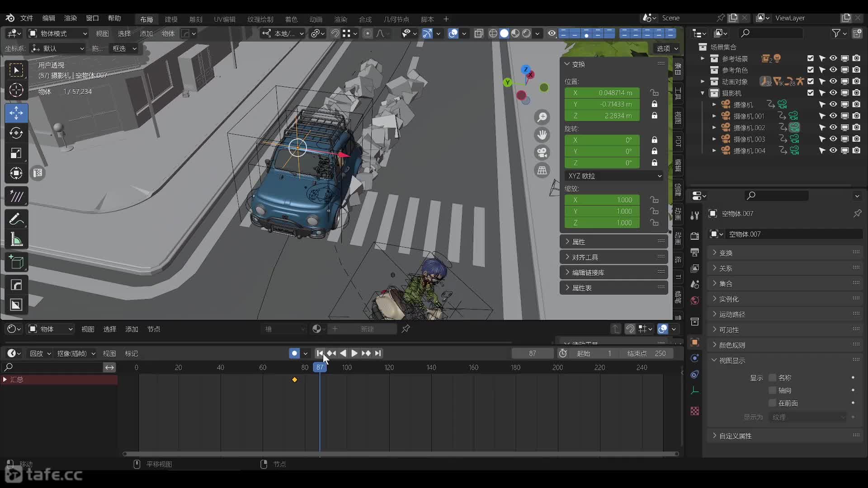Screen dimensions: 868x488
Task: Click the zoom view magnifier icon
Action: (x=542, y=117)
